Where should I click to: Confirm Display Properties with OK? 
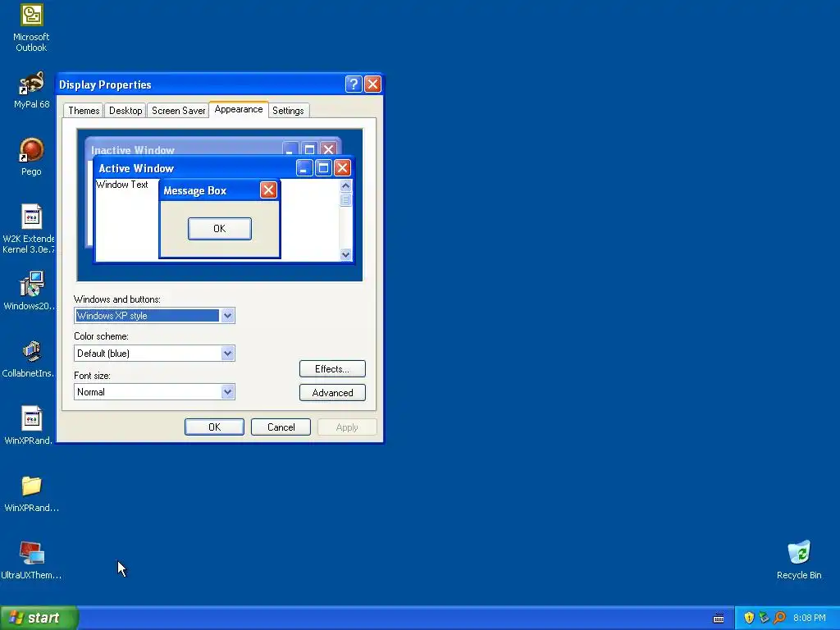point(214,427)
